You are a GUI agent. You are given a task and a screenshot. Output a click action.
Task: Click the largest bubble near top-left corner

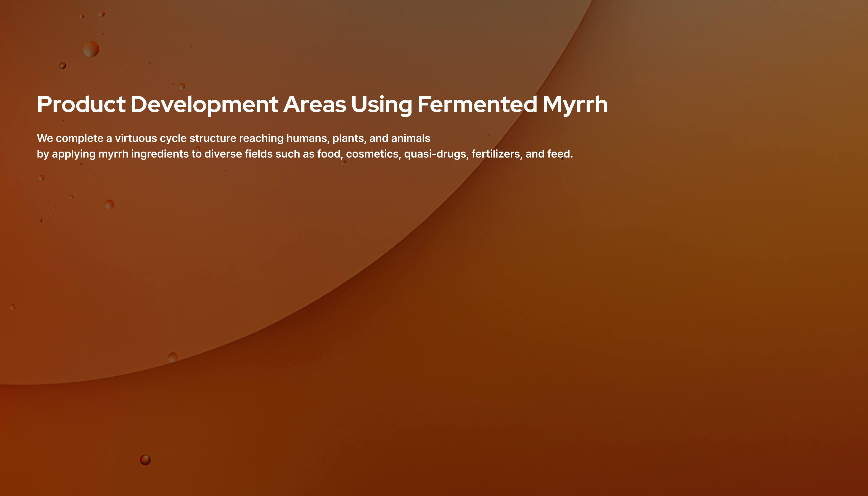91,49
